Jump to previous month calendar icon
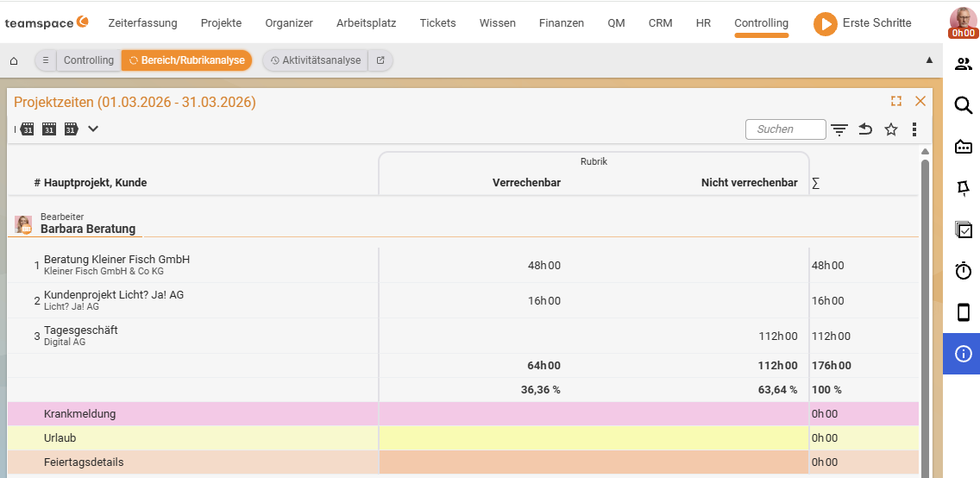Viewport: 980px width, 478px height. pos(26,129)
